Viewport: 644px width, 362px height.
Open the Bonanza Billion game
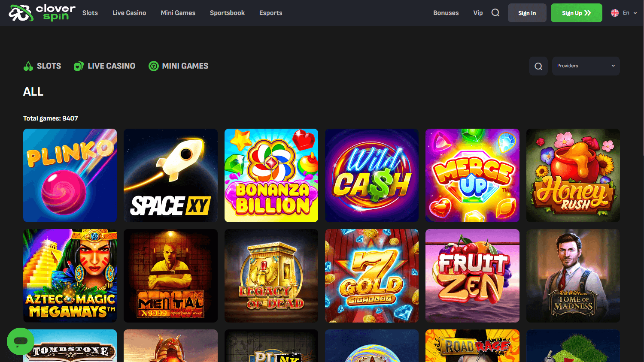(x=271, y=175)
